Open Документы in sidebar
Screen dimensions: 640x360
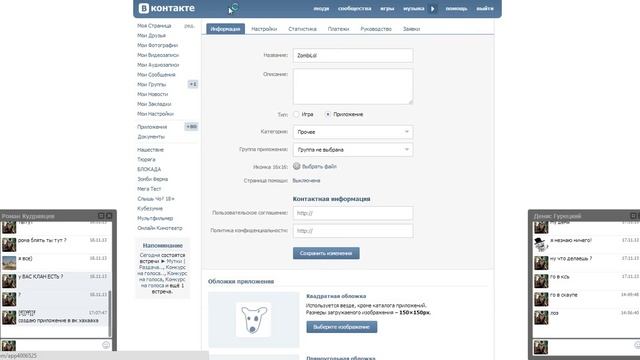click(151, 137)
